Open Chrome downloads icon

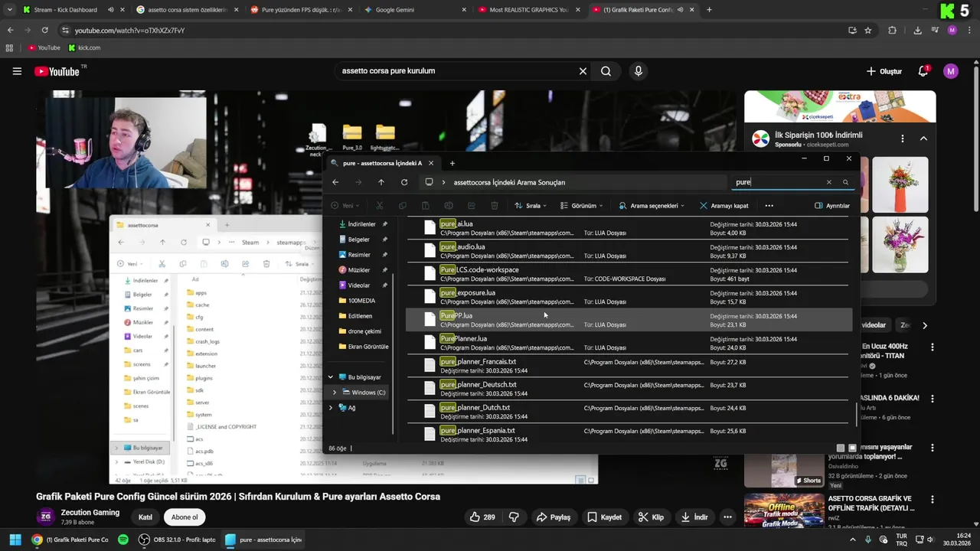[x=917, y=30]
